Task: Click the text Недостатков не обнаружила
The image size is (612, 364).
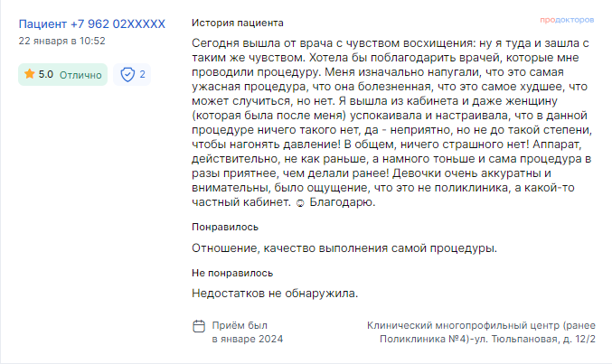Action: click(275, 294)
